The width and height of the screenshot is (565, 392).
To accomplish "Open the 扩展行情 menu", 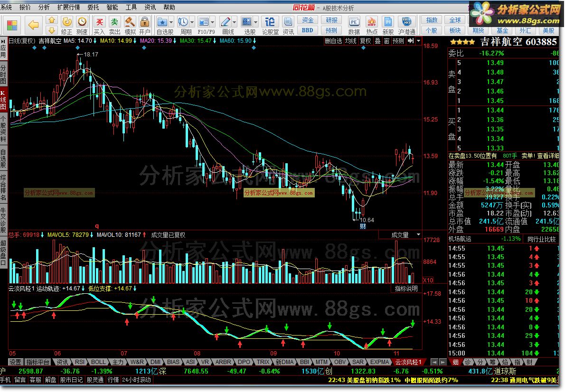I will [68, 7].
